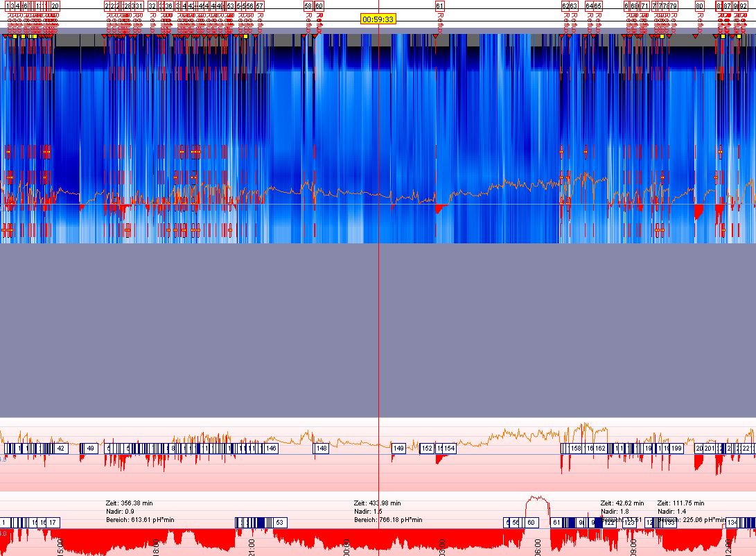
Task: Click reflux event number 32
Action: click(152, 6)
